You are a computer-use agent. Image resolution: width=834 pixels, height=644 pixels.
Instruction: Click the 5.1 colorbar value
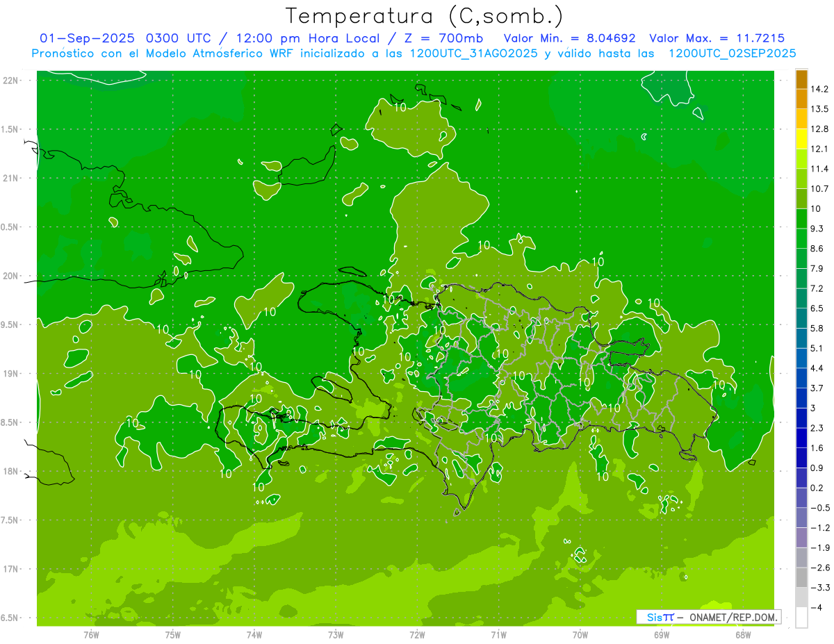[817, 348]
